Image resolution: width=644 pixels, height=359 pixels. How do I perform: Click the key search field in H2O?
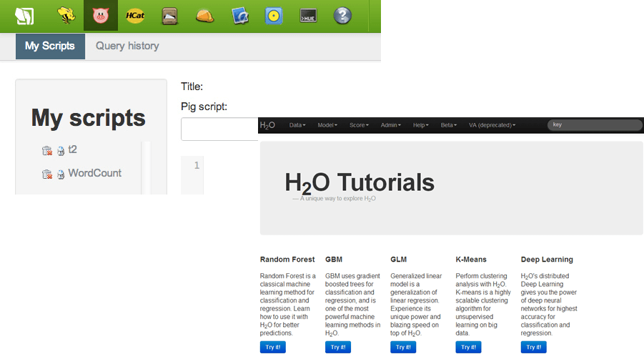594,125
